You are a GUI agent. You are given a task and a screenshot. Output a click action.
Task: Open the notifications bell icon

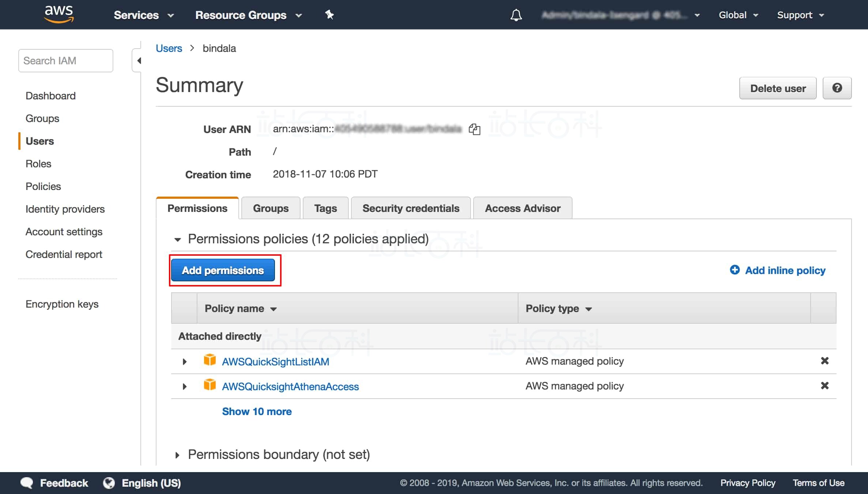point(516,15)
